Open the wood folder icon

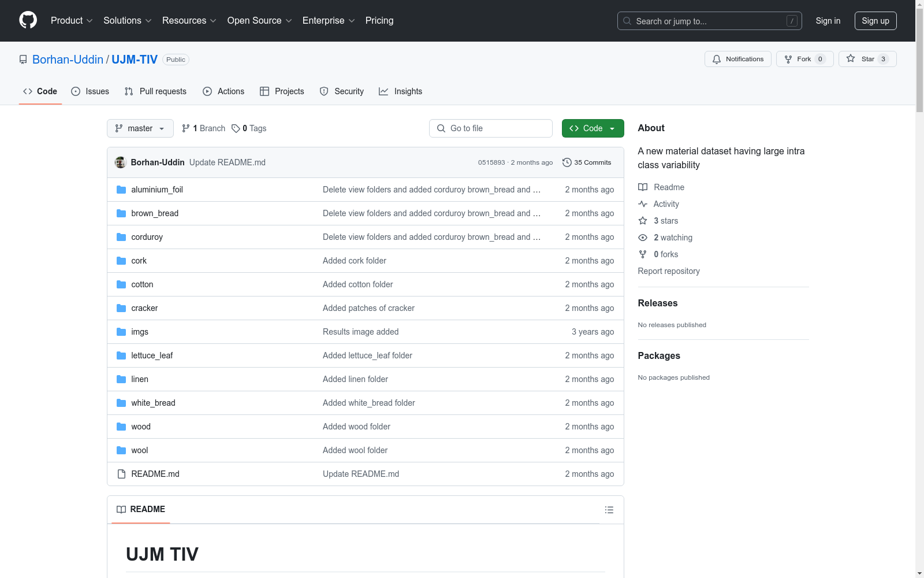pyautogui.click(x=121, y=427)
